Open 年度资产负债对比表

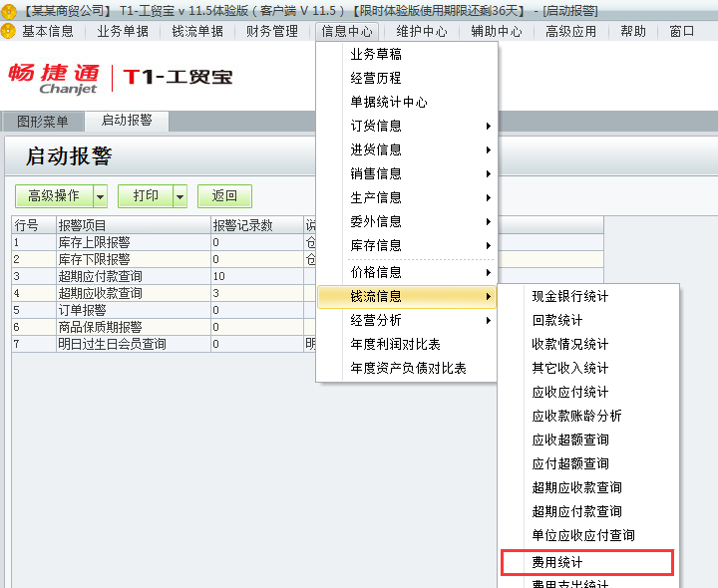(407, 368)
